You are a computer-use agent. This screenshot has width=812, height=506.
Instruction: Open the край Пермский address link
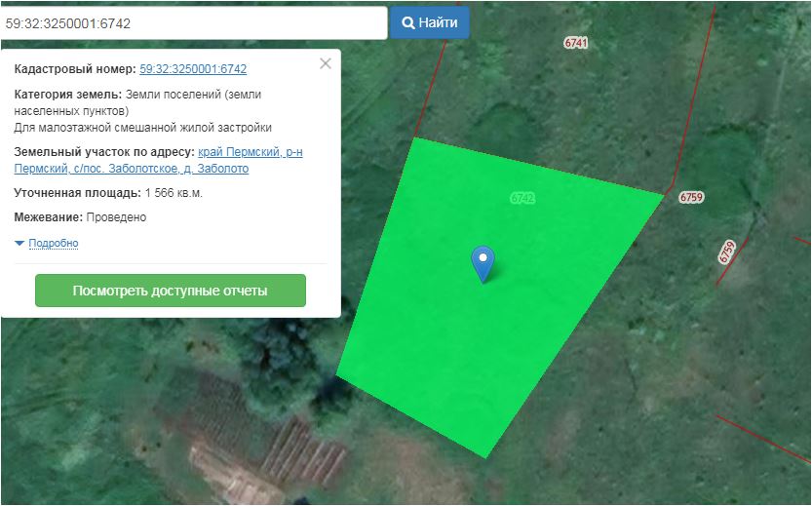coord(159,160)
